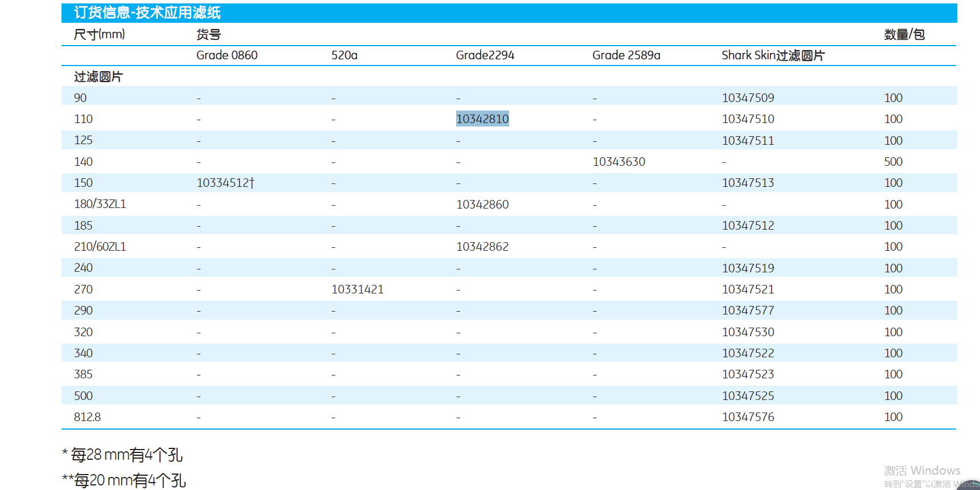This screenshot has height=490, width=980.
Task: Select the quantity 500 in the 140 row
Action: (893, 162)
